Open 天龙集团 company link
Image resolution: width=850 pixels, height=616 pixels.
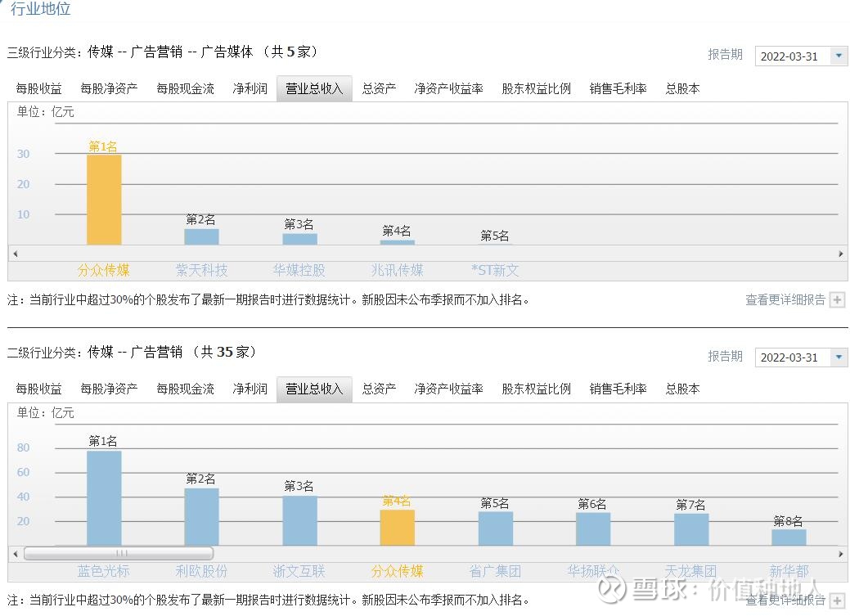pyautogui.click(x=690, y=570)
